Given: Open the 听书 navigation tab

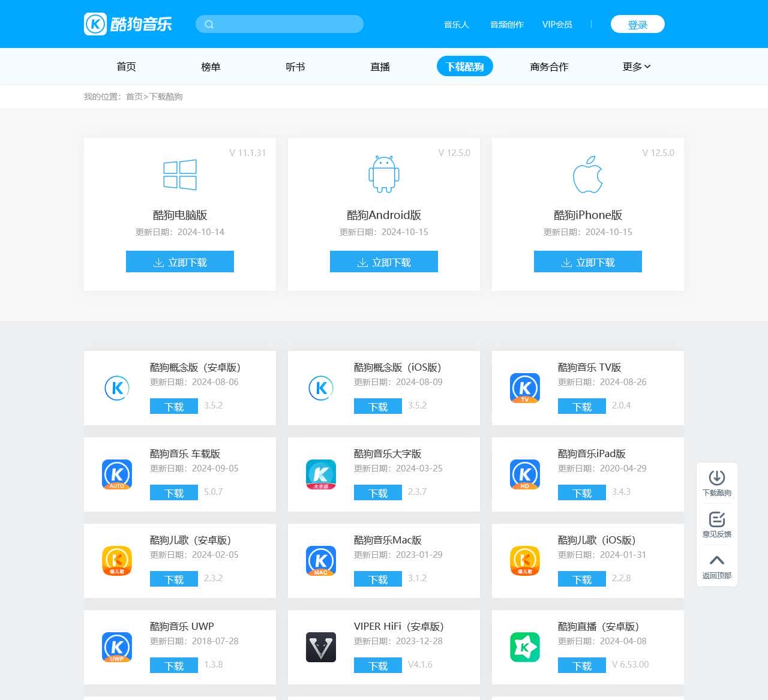Looking at the screenshot, I should click(295, 67).
